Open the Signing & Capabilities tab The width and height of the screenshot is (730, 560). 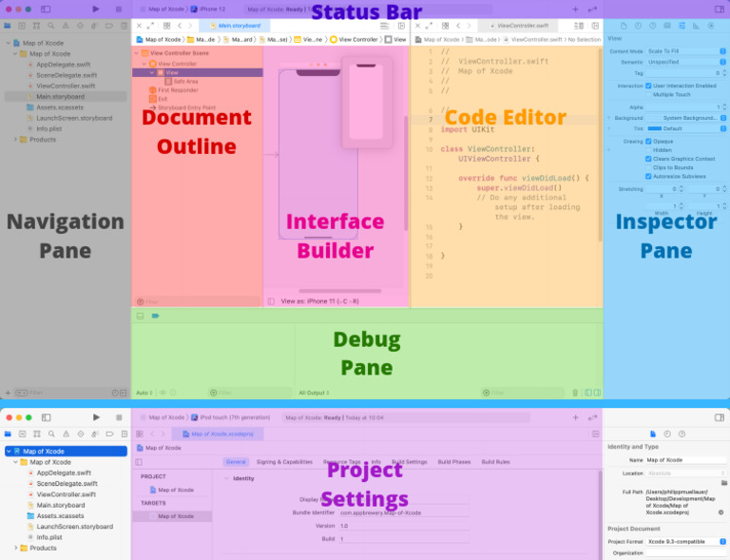click(284, 462)
